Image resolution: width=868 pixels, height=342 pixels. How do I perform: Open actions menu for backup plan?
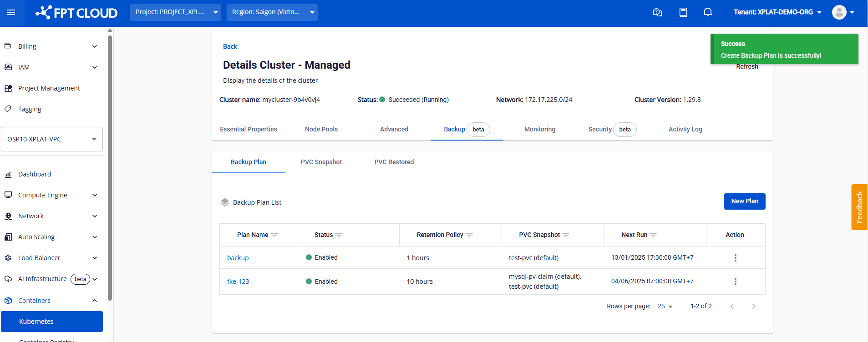pyautogui.click(x=735, y=258)
